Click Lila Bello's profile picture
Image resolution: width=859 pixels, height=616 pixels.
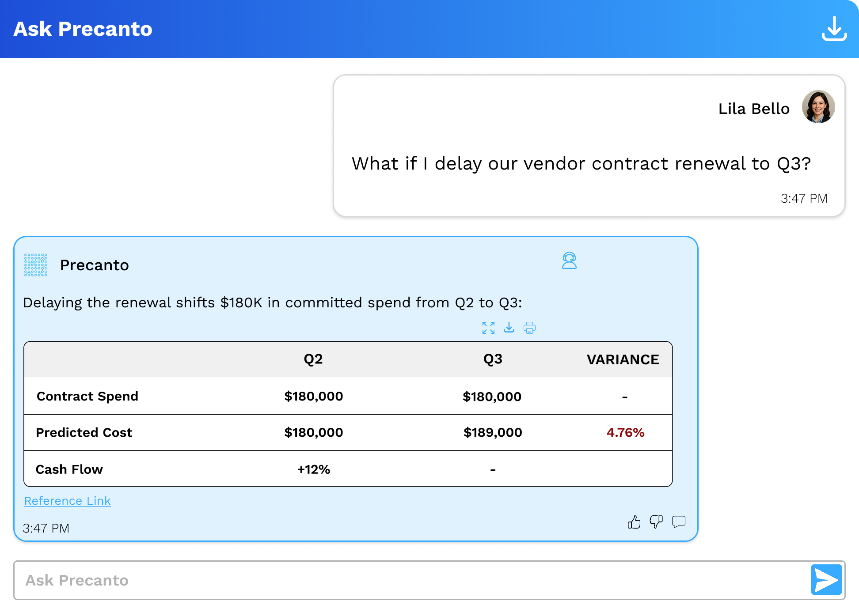tap(818, 106)
